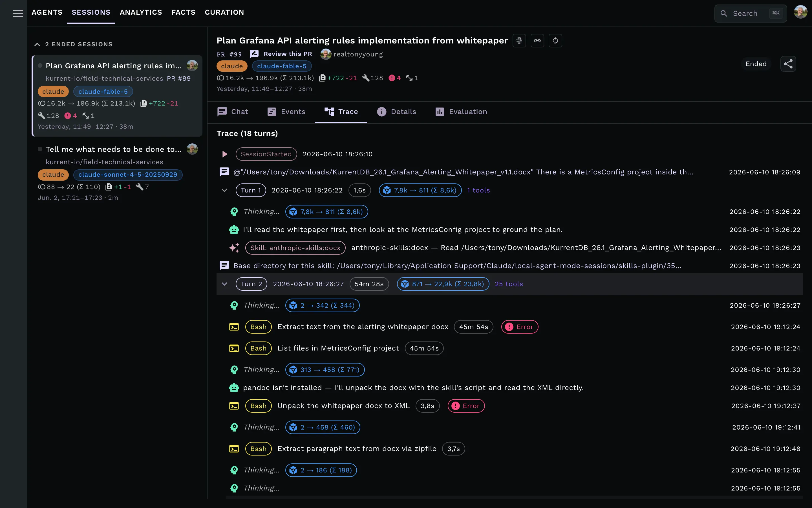Screen dimensions: 812x508
Task: Click the thinking icon at 19:12:30
Action: tap(234, 370)
